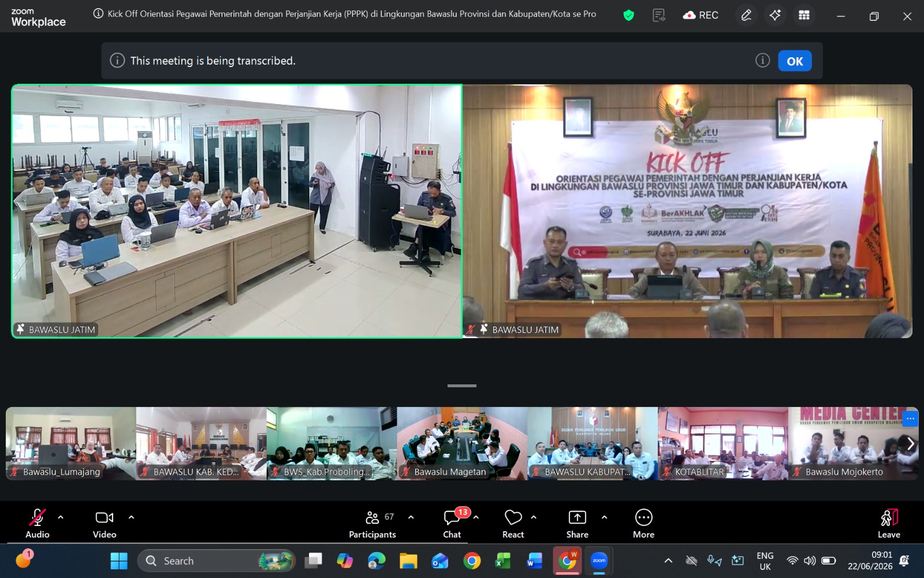The width and height of the screenshot is (924, 578).
Task: Open the AI Companion sparkle icon
Action: pyautogui.click(x=775, y=16)
